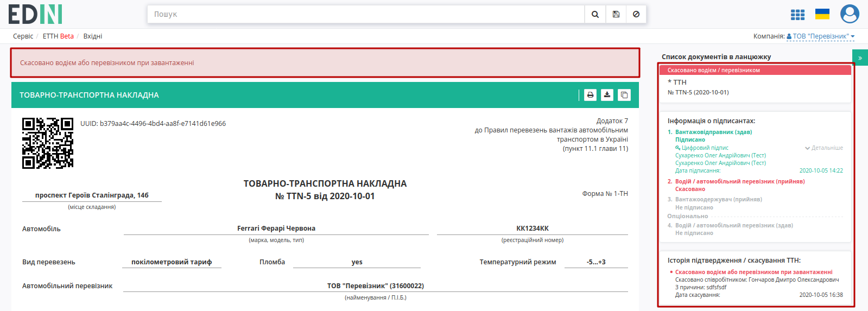Click registration number KK1234KK
This screenshot has height=311, width=868.
pyautogui.click(x=533, y=229)
